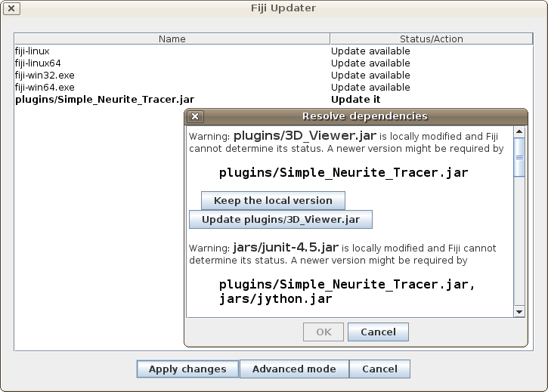The height and width of the screenshot is (392, 548).
Task: Click Update plugins/3D_Viewer.jar button
Action: [280, 219]
